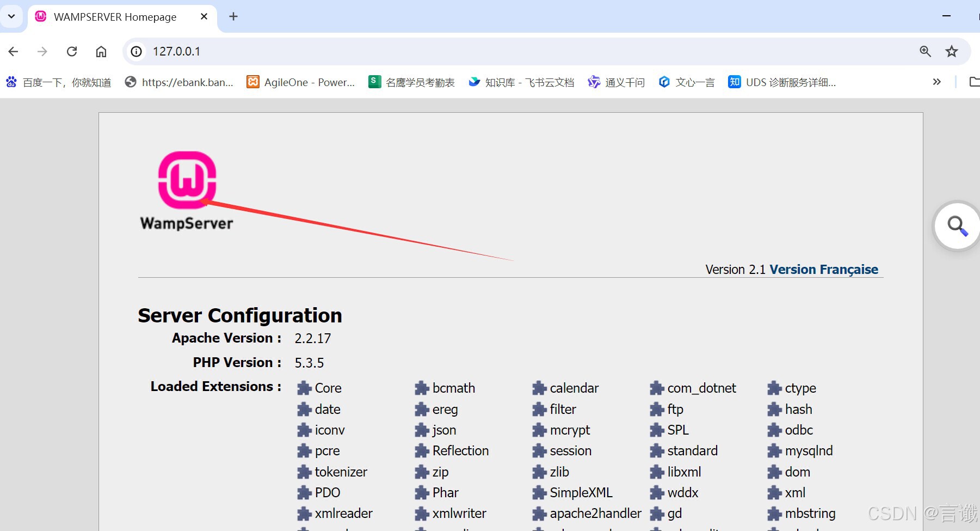The height and width of the screenshot is (531, 980).
Task: Open the 知识库 - 飞书云文档 bookmark
Action: [x=521, y=82]
